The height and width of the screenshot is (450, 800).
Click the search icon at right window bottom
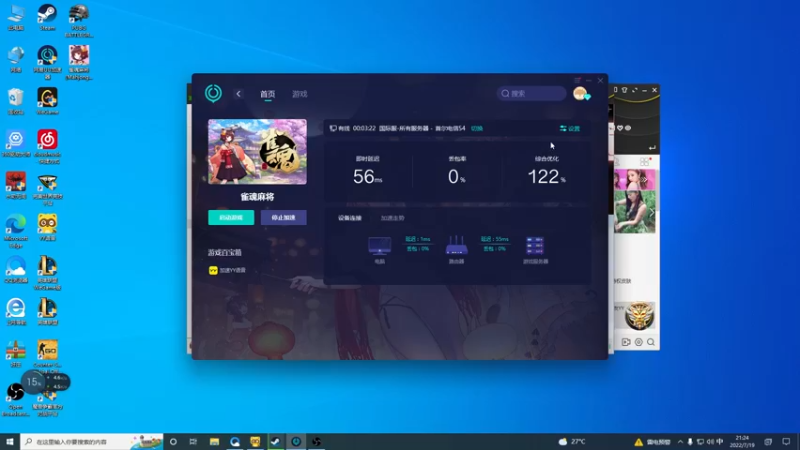651,342
